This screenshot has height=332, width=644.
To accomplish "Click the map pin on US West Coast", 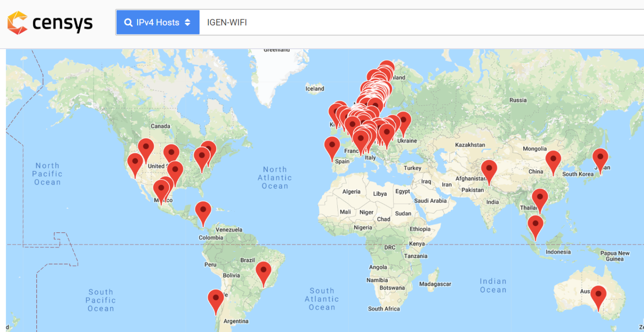I will (135, 165).
